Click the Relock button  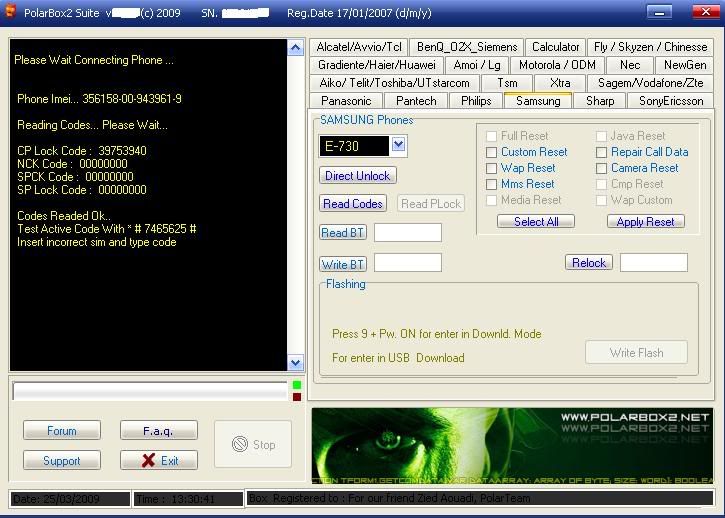(589, 262)
